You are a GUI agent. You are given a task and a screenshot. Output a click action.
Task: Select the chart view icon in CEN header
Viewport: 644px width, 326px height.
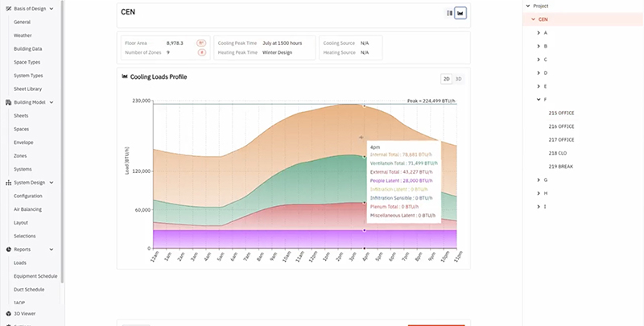pos(460,13)
